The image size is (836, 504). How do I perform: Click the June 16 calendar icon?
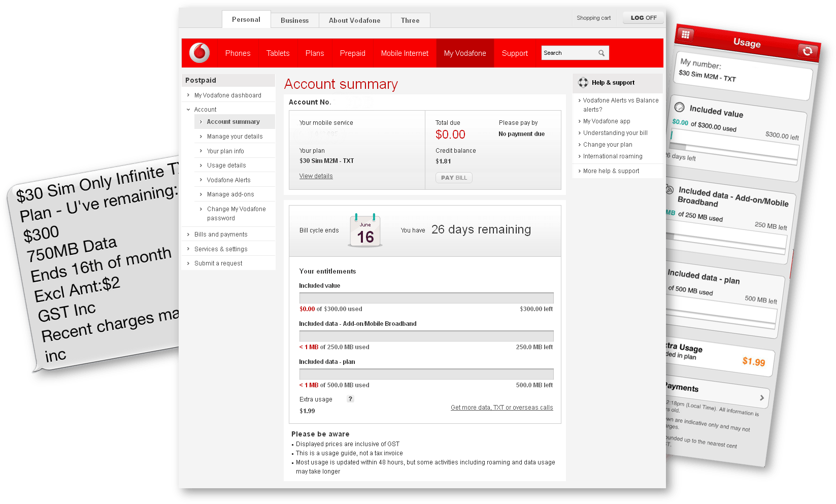365,231
